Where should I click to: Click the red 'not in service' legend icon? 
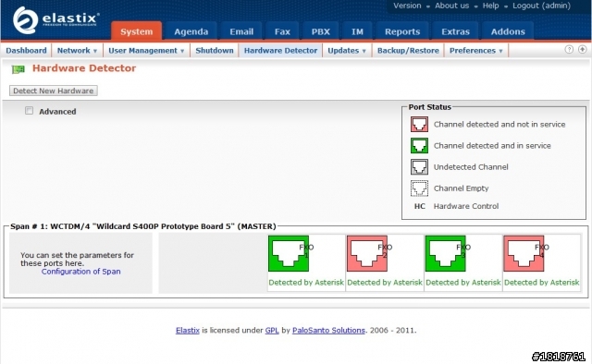(419, 124)
